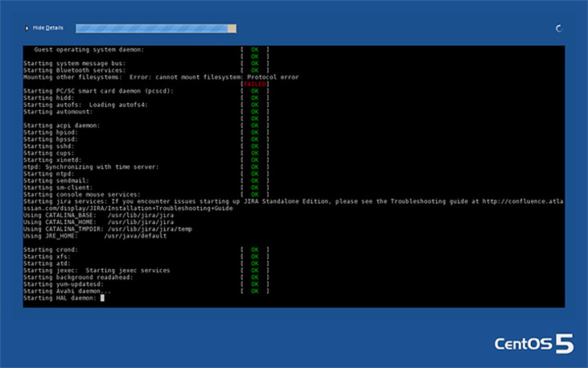Collapse the Hide Details disclosure triangle
This screenshot has width=588, height=368.
(x=27, y=28)
